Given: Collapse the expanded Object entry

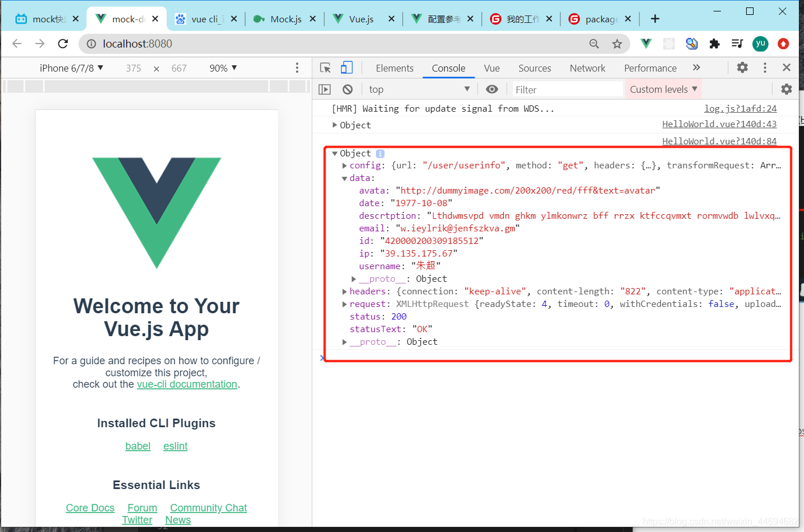Looking at the screenshot, I should coord(335,153).
